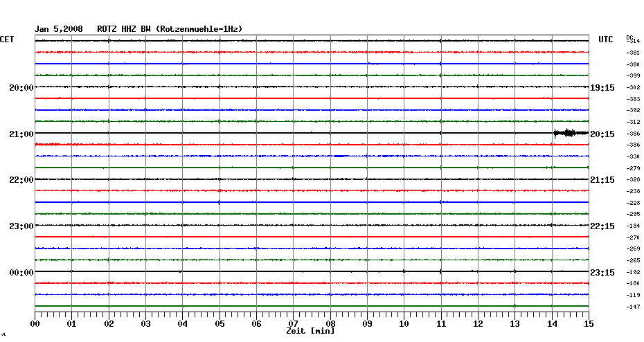Click the Zeit [min] axis title
Viewport: 644px width, 342px height.
coord(310,331)
